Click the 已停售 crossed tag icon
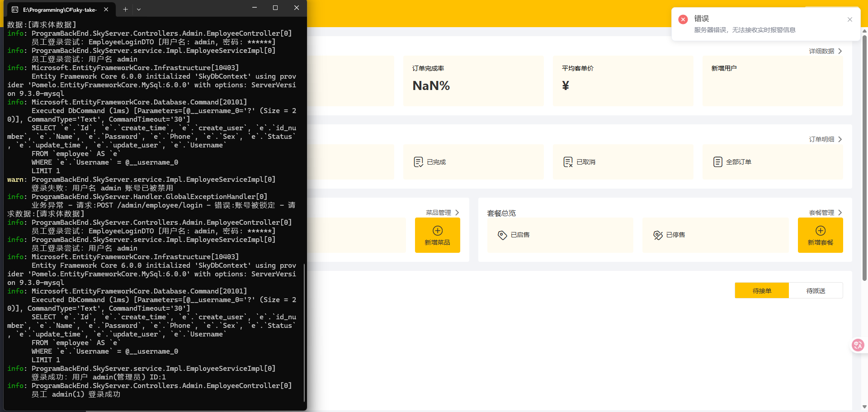The width and height of the screenshot is (868, 412). click(658, 235)
